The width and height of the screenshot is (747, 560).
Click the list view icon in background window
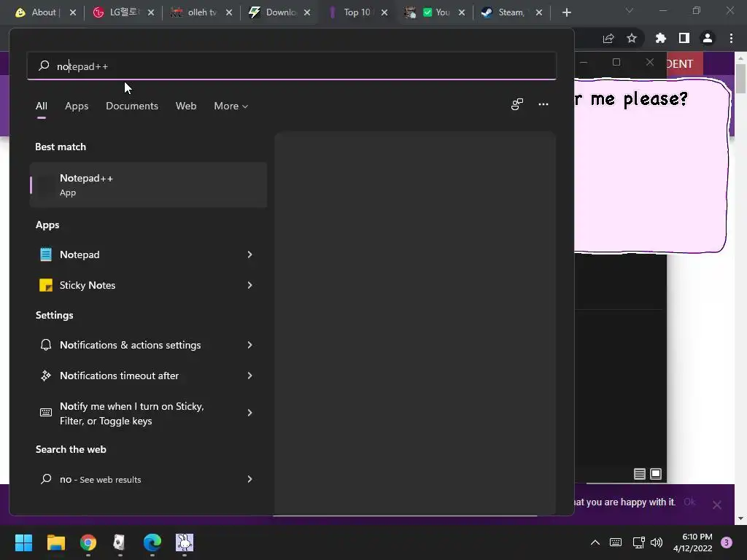pyautogui.click(x=639, y=474)
